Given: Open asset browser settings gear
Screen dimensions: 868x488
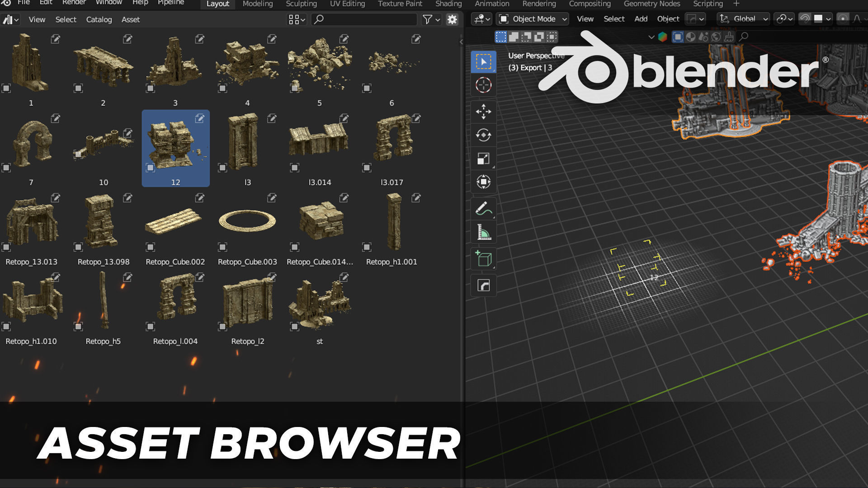Looking at the screenshot, I should (452, 19).
